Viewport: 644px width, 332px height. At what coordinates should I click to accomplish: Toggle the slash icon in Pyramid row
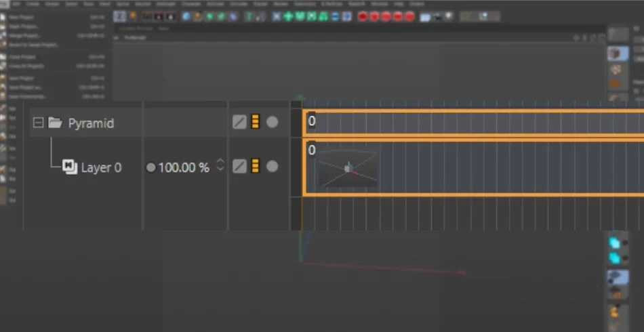(x=239, y=122)
